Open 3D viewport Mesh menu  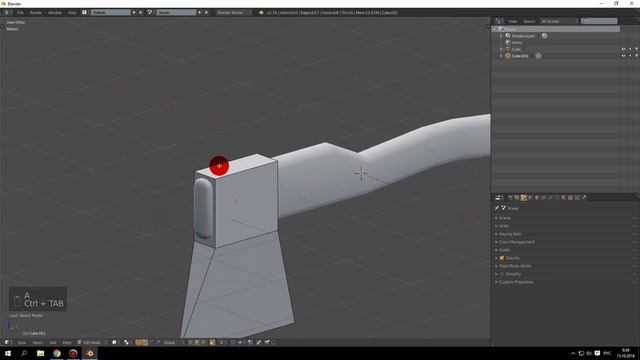coord(67,342)
